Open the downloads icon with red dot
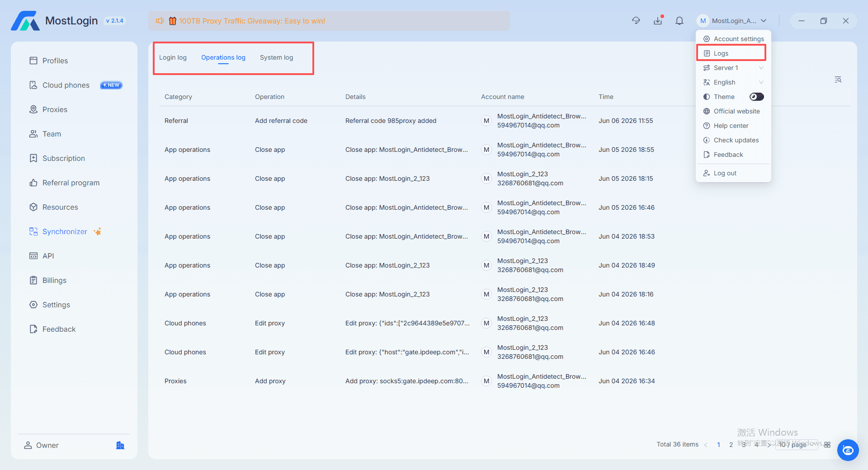Screen dimensions: 868x470 [658, 21]
